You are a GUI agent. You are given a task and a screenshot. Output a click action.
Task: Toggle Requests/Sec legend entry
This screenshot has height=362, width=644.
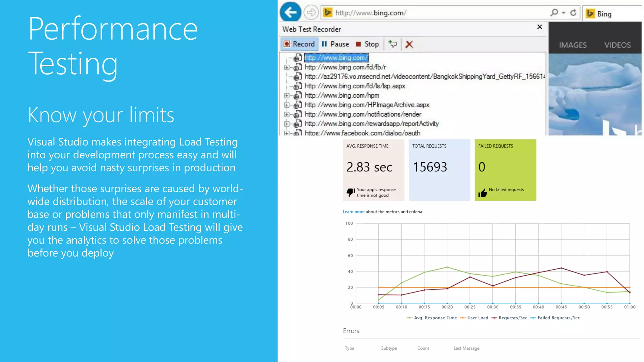pyautogui.click(x=509, y=318)
